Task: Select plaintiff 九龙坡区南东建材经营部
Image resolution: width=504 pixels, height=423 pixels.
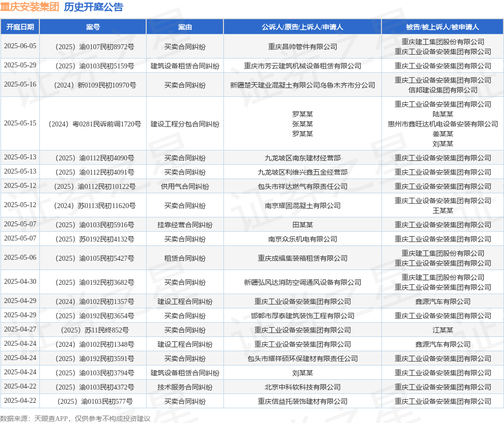Action: point(303,158)
